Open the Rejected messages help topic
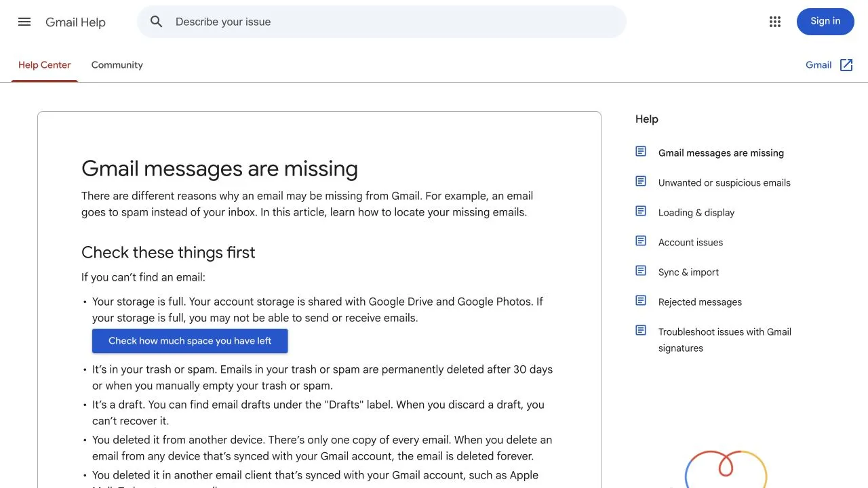Screen dimensions: 868x488 (700, 302)
